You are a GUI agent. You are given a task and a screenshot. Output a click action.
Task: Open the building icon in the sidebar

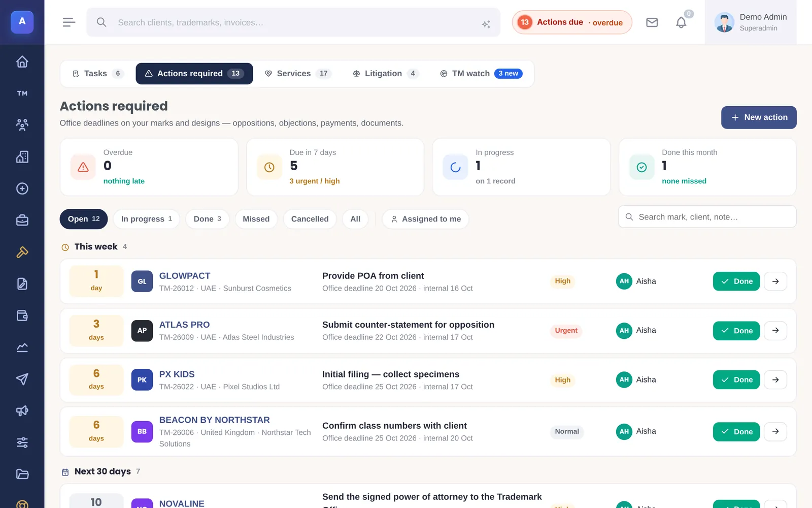22,157
